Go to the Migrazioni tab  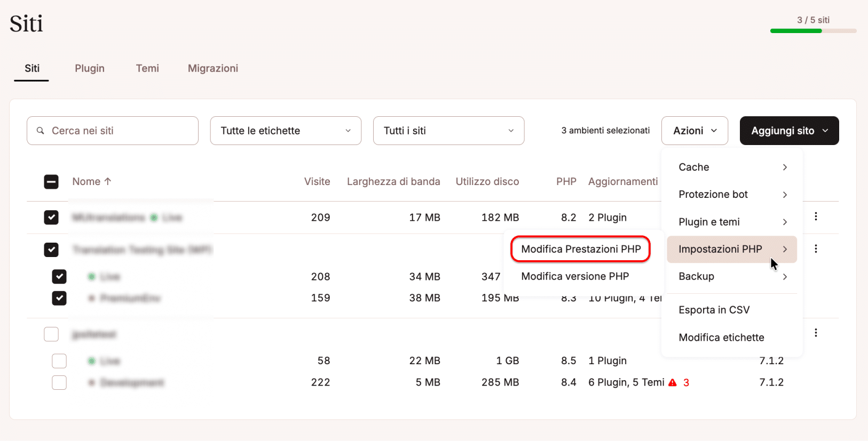pyautogui.click(x=213, y=68)
